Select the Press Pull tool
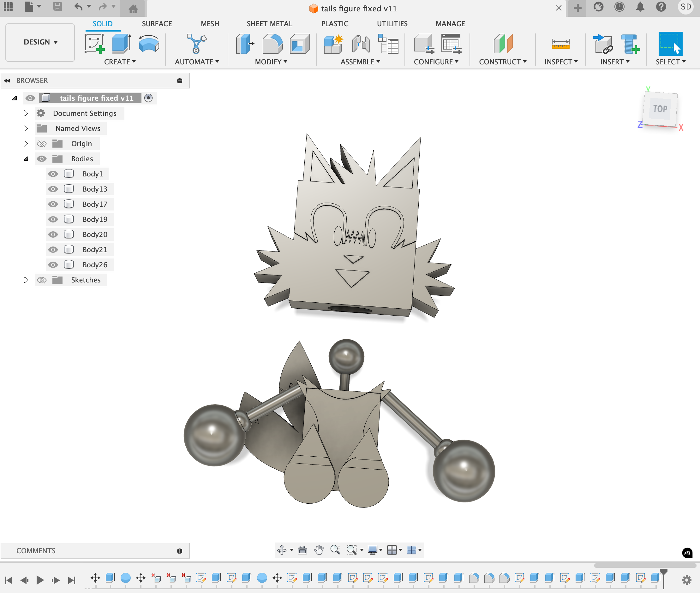700x593 pixels. pos(245,44)
